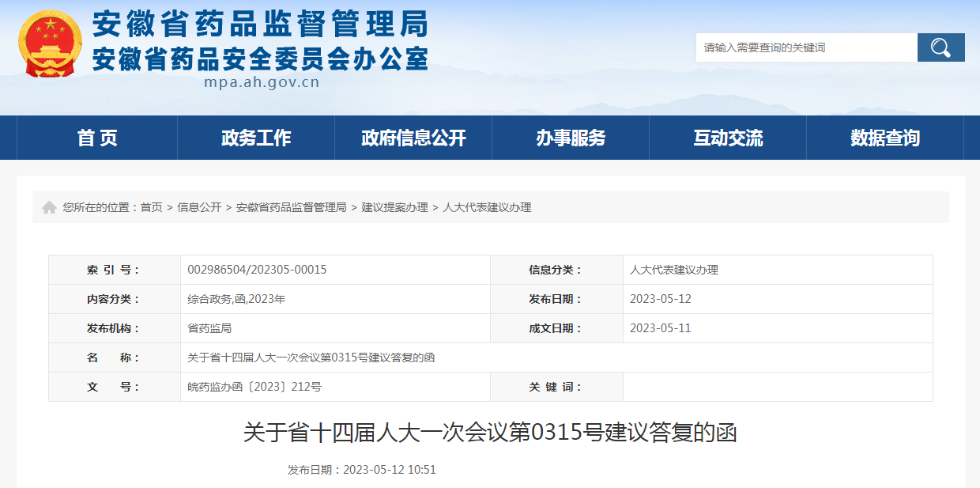Open the 办事服务 navigation menu
The image size is (980, 488).
pos(571,138)
